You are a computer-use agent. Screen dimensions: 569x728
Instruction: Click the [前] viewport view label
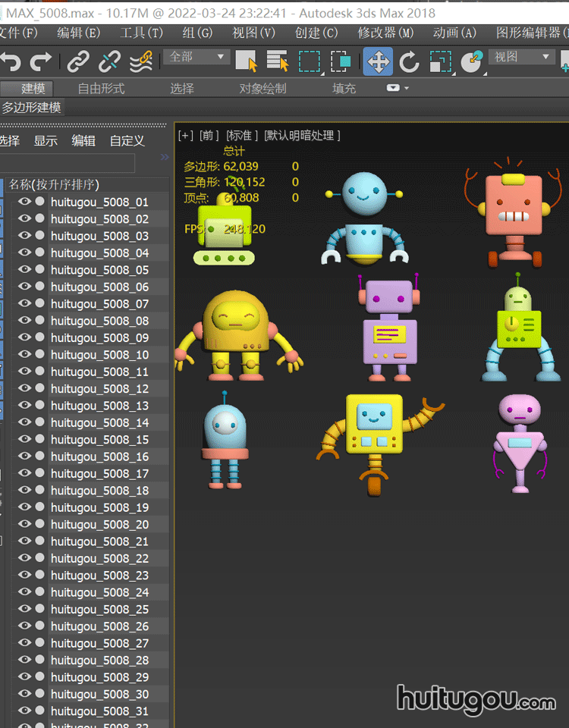point(209,135)
